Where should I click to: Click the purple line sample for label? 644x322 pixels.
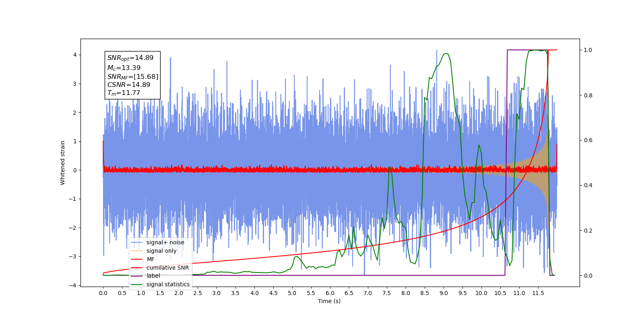pyautogui.click(x=137, y=276)
